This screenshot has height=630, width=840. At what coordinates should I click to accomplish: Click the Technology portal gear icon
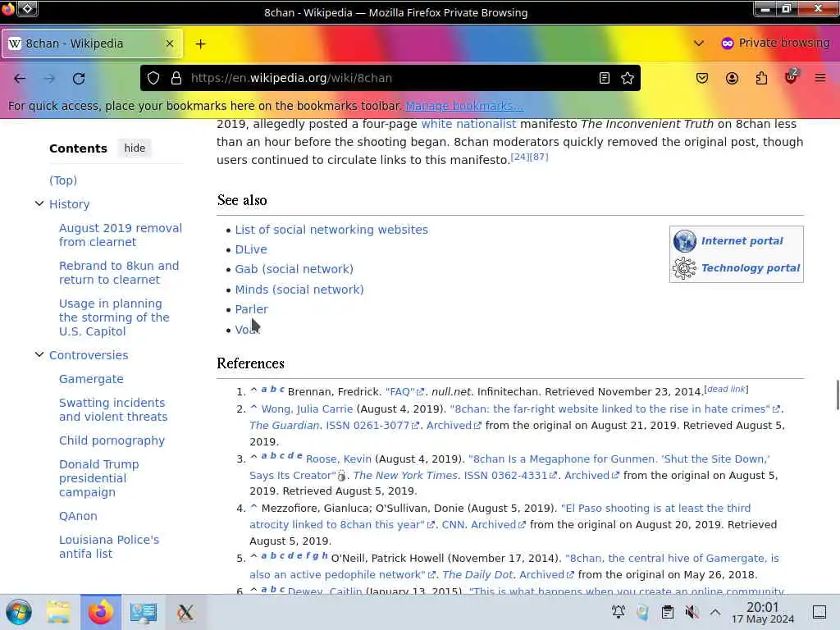(685, 268)
